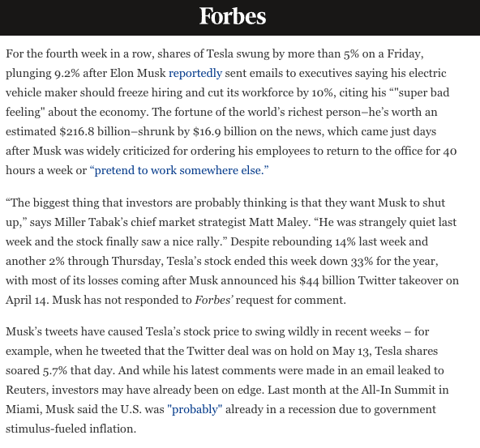Follow the "pretend to work somewhere else" link
Viewport: 480px width, 448px height.
(x=179, y=170)
